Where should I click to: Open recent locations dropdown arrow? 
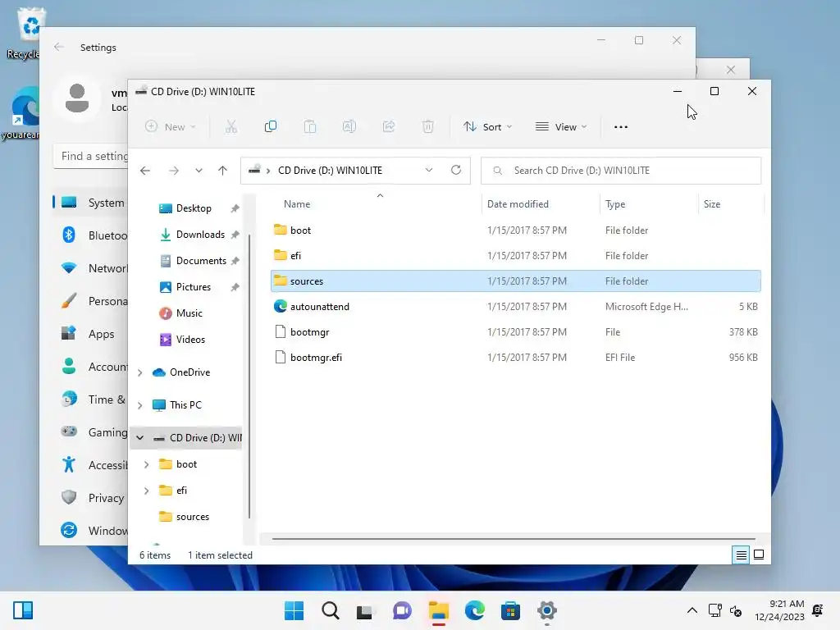click(199, 171)
